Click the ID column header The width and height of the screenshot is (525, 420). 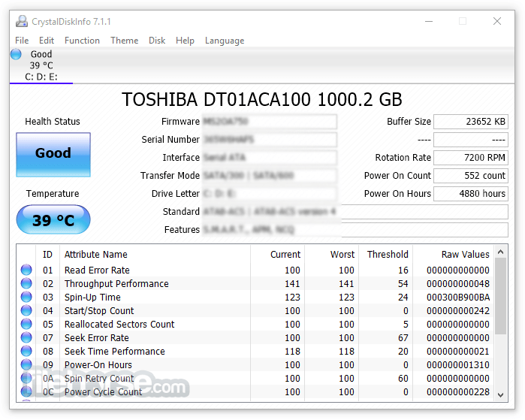click(47, 255)
